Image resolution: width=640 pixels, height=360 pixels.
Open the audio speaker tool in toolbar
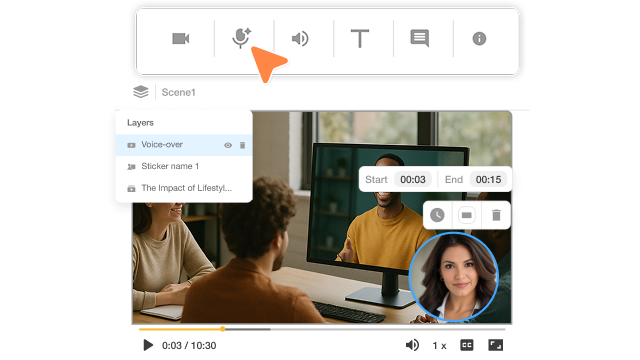(300, 39)
